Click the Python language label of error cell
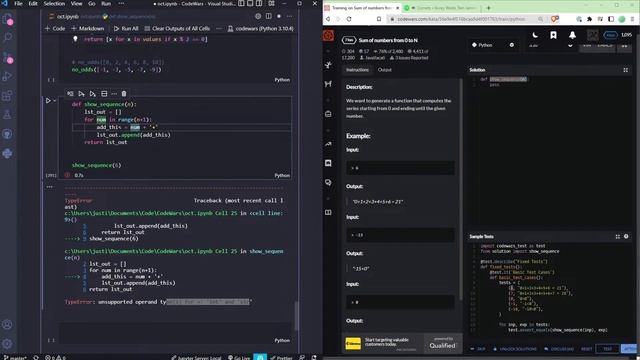Image resolution: width=640 pixels, height=360 pixels. 282,176
